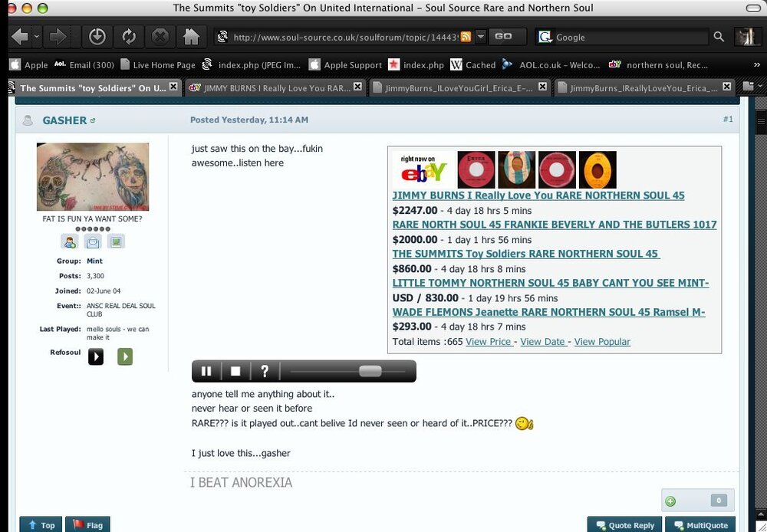The width and height of the screenshot is (767, 532).
Task: Open the Erica red record thumbnail
Action: (x=476, y=169)
